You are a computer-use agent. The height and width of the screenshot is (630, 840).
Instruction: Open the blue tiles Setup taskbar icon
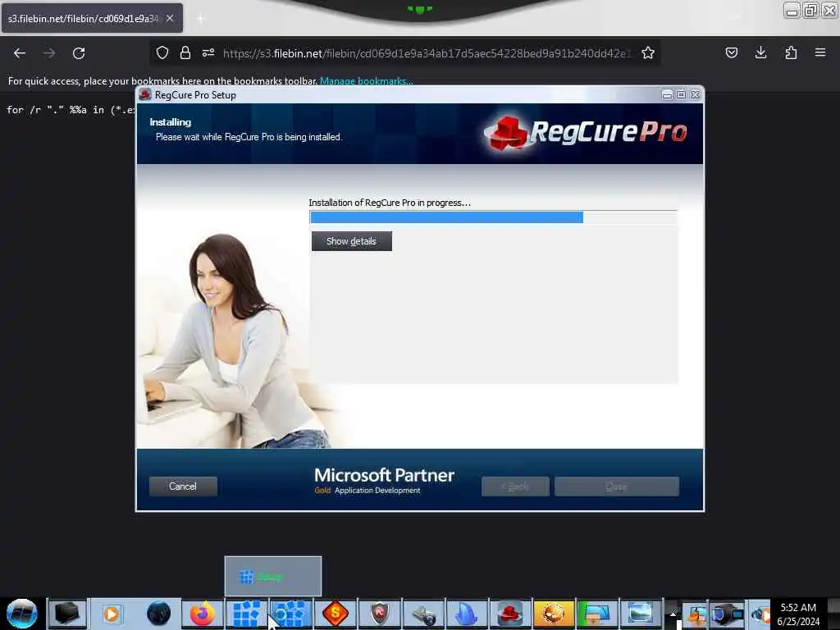coord(246,614)
